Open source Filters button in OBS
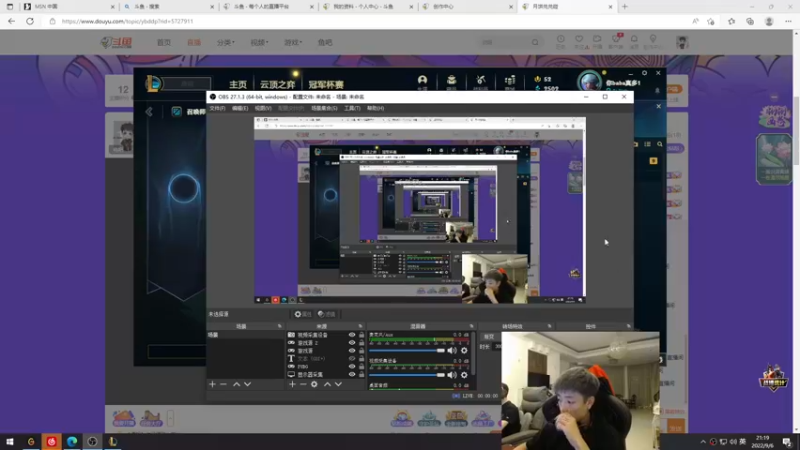Screen dimensions: 800x450 point(327,314)
